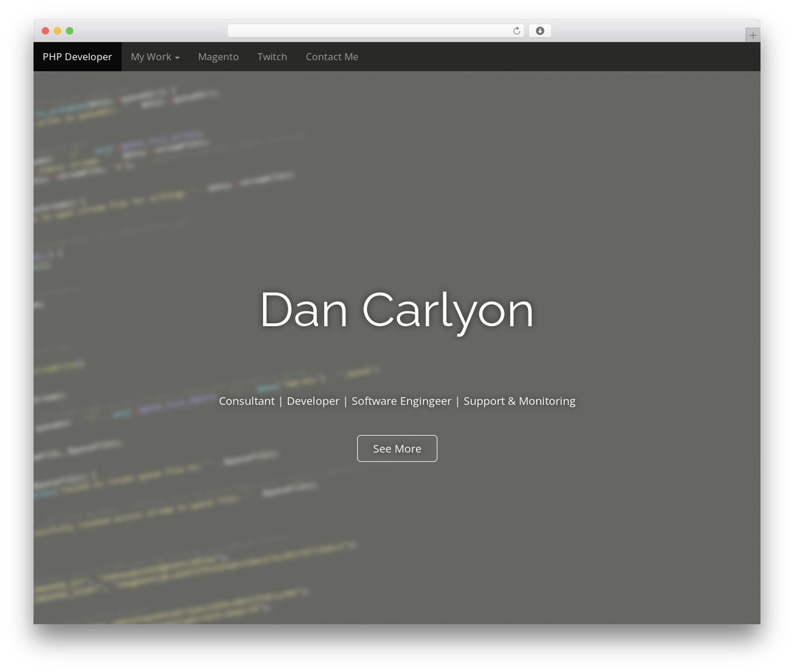Viewport: 794px width, 672px height.
Task: Click the word Developer in the tagline
Action: pyautogui.click(x=313, y=401)
